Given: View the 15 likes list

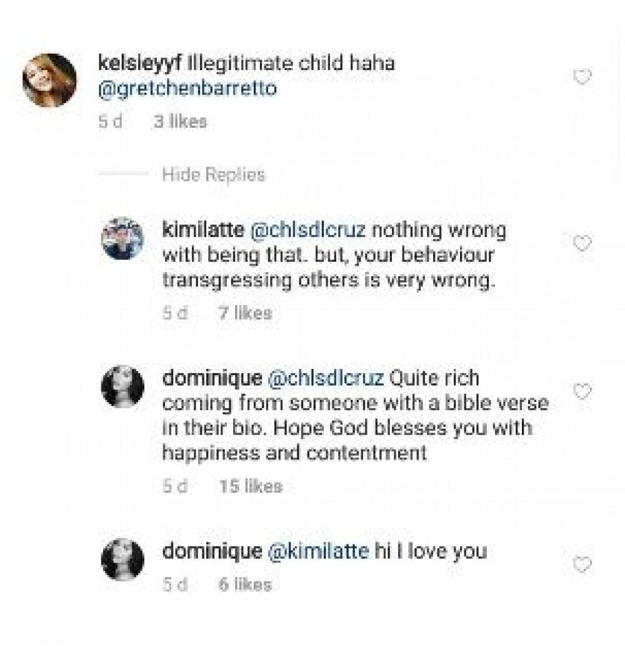Looking at the screenshot, I should 251,486.
